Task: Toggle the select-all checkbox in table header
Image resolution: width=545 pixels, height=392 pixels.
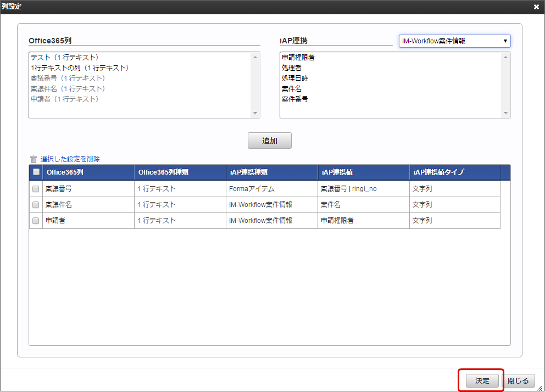Action: tap(36, 172)
